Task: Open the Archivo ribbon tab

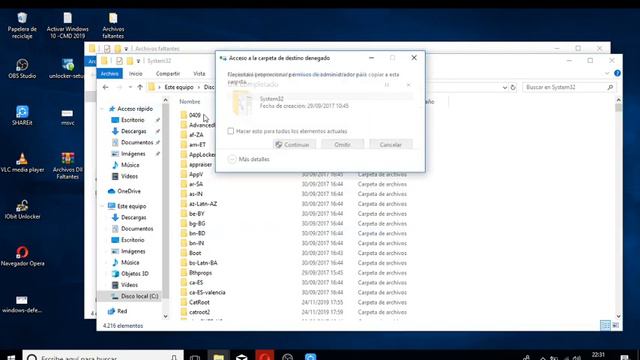Action: point(109,73)
